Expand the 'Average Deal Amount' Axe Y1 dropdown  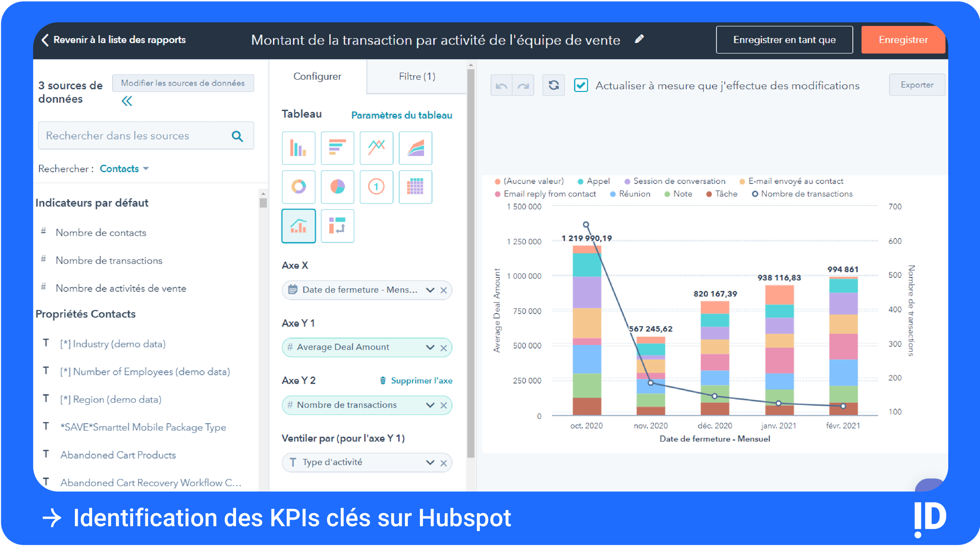point(430,347)
